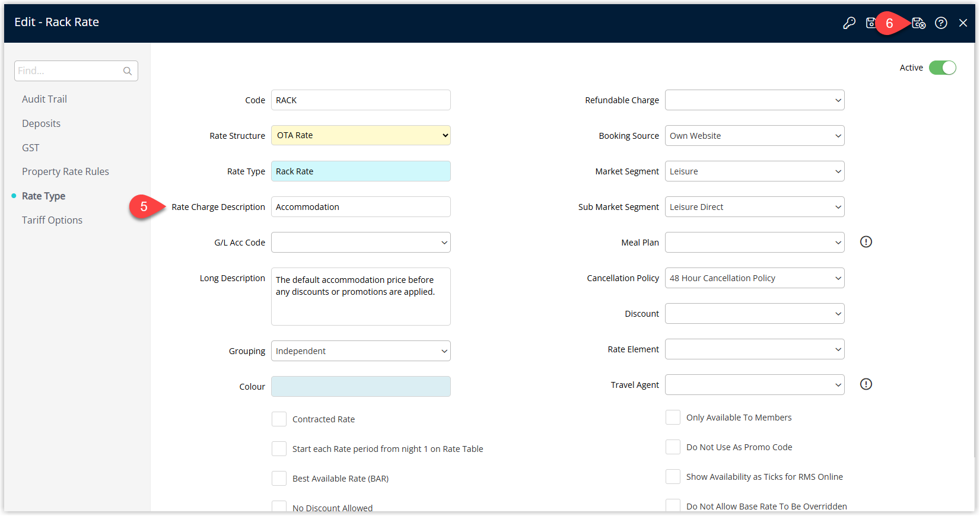Click info icon next to Travel Agent
This screenshot has width=980, height=516.
(x=866, y=384)
